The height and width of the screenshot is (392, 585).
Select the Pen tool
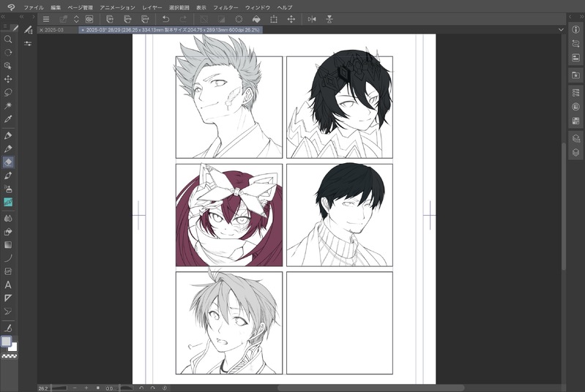click(8, 135)
